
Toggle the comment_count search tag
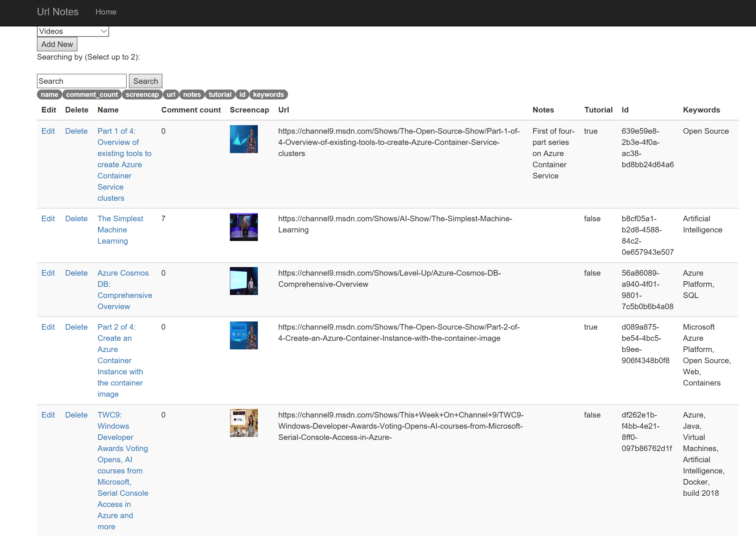[92, 95]
